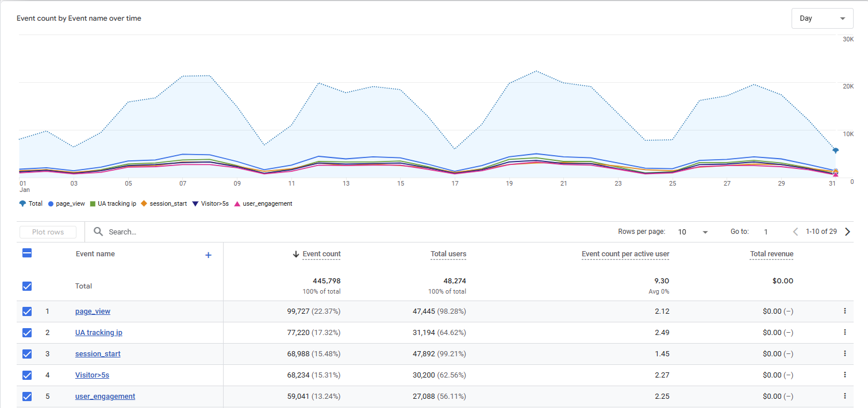The height and width of the screenshot is (408, 868).
Task: Sort table by Total revenue column
Action: click(x=771, y=254)
